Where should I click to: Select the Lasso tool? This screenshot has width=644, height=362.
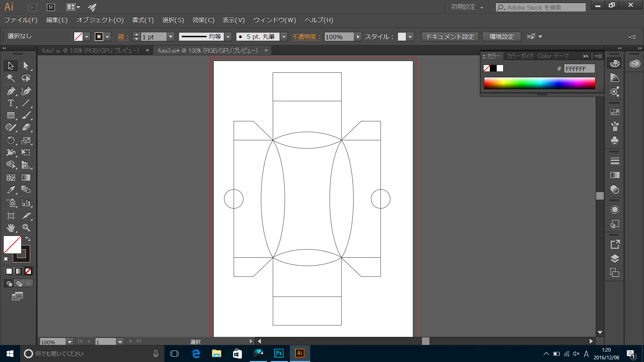pos(26,78)
